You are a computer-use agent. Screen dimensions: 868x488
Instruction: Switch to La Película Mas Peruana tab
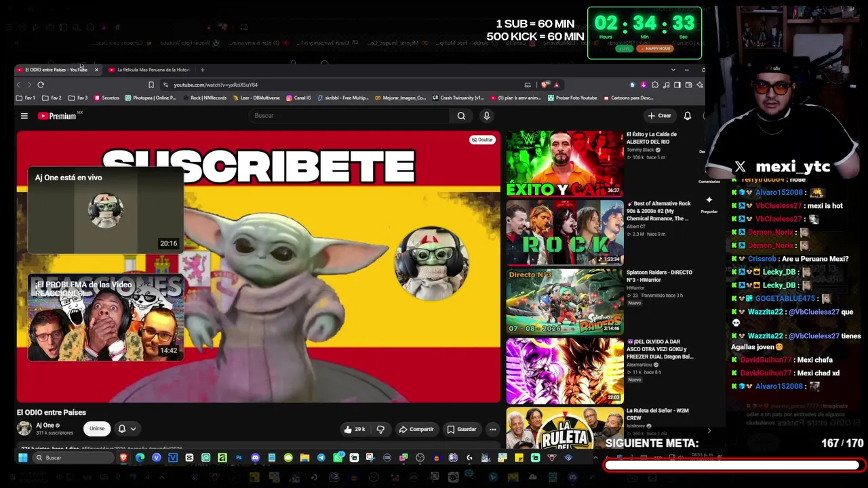[149, 70]
